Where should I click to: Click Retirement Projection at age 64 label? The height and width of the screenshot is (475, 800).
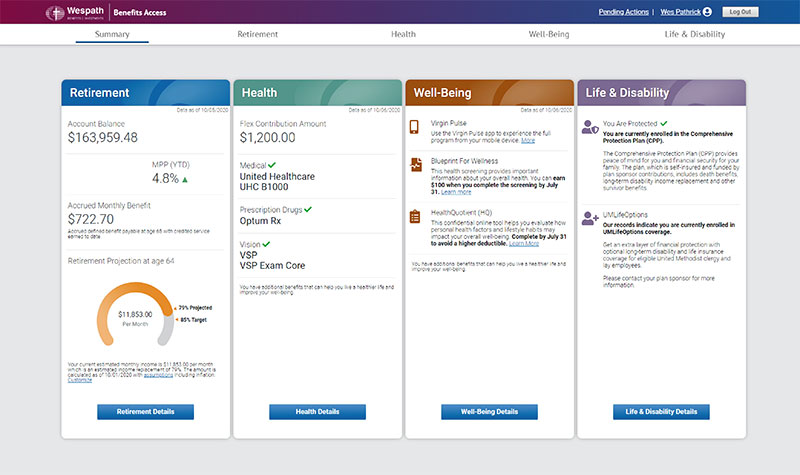click(121, 261)
